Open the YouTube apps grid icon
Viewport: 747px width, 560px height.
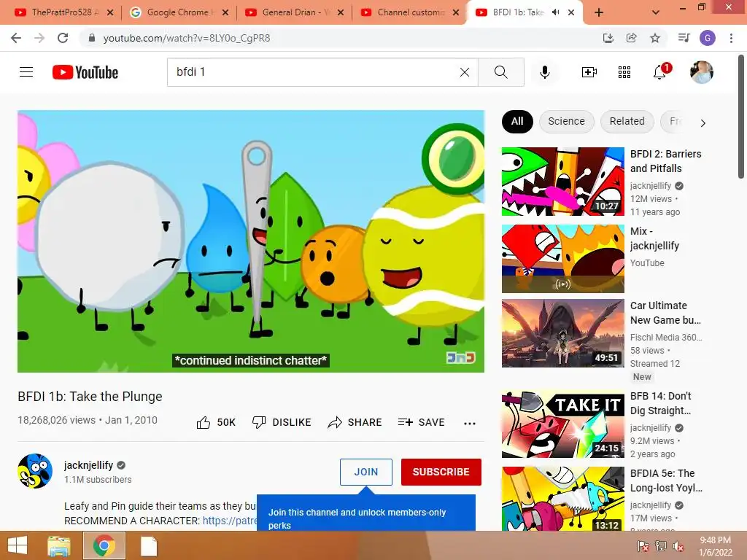[624, 72]
